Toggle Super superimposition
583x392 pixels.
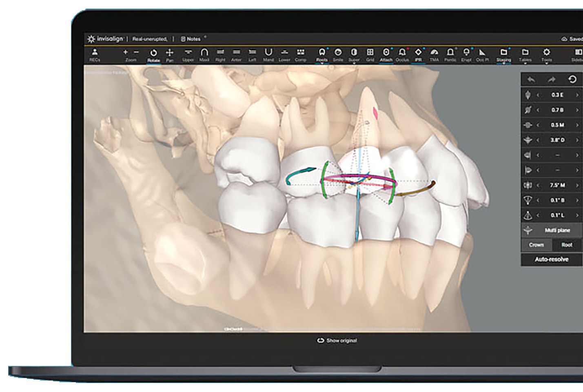354,55
